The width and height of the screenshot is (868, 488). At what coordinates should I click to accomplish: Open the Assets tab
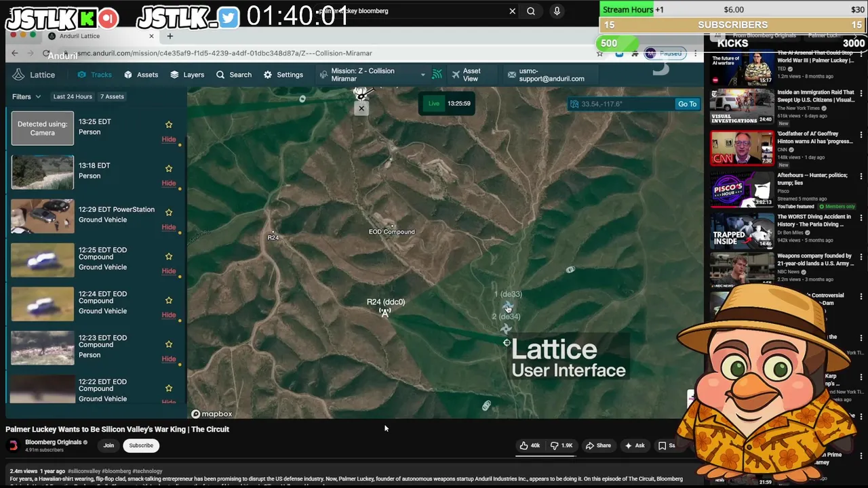coord(140,75)
